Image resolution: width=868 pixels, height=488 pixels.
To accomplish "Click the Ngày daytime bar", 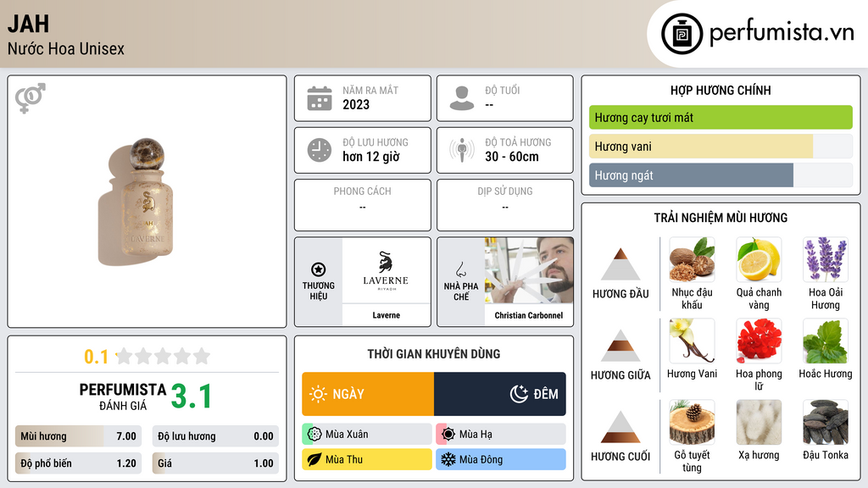I will 368,394.
